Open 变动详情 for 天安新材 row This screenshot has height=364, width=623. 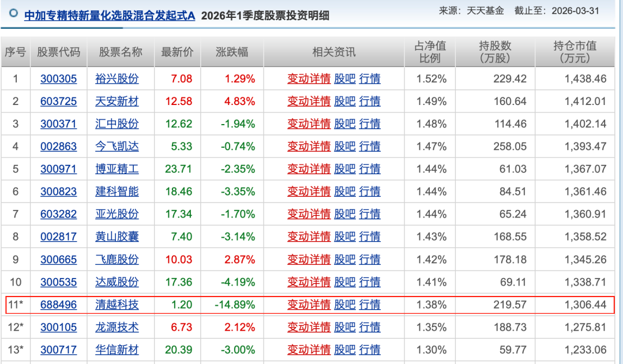[309, 102]
